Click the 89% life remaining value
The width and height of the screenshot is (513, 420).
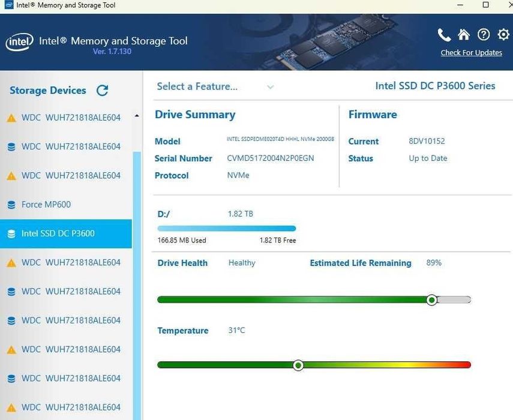coord(434,263)
